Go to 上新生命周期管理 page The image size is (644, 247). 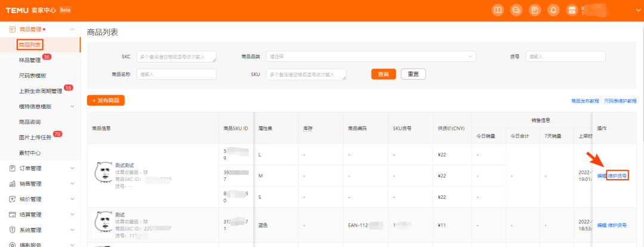tap(40, 91)
